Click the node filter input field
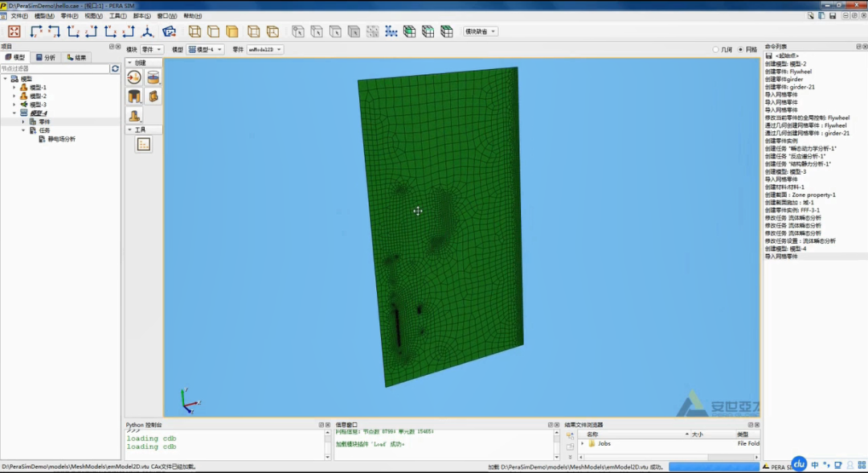This screenshot has height=473, width=868. click(55, 68)
